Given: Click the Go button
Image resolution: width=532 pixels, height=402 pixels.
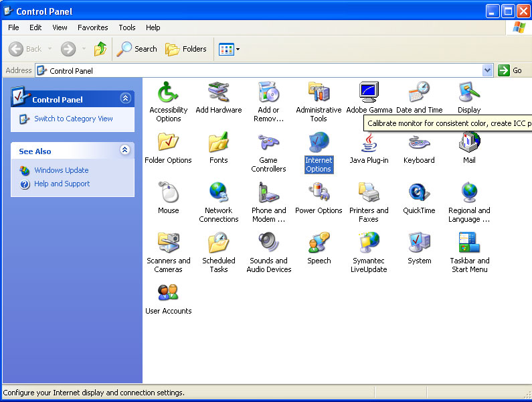Looking at the screenshot, I should [x=511, y=70].
